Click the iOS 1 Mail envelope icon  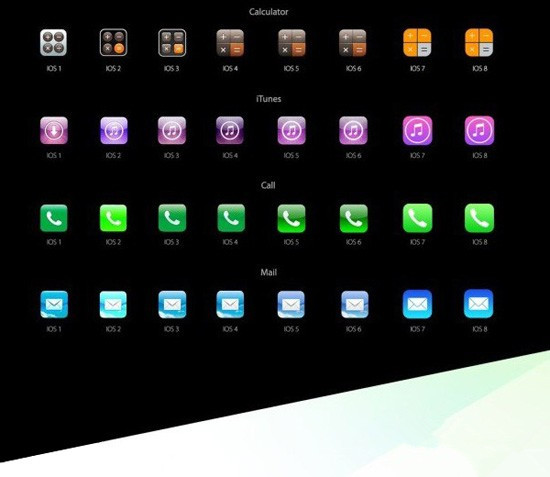(54, 304)
